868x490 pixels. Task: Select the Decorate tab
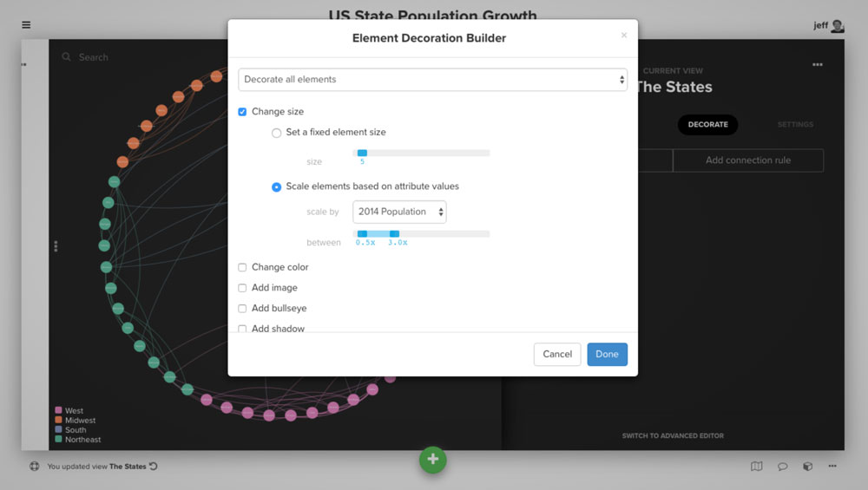pyautogui.click(x=707, y=125)
